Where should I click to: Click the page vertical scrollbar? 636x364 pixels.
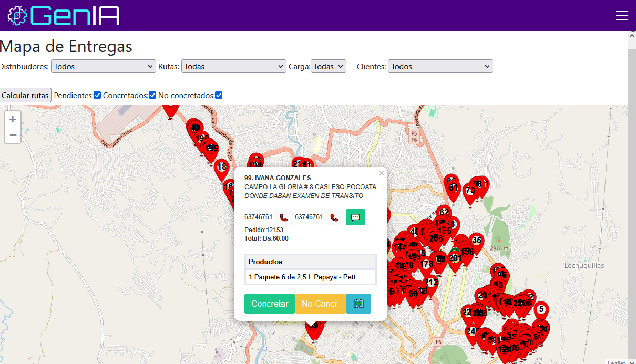[x=632, y=197]
